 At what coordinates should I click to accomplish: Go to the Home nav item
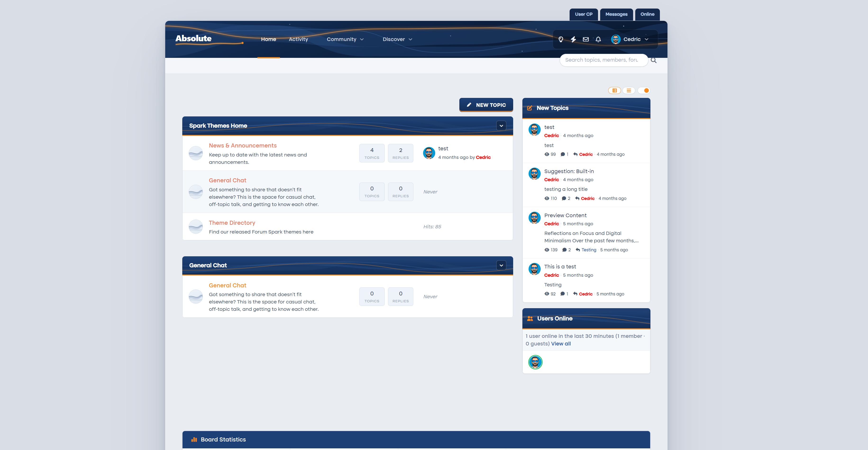[x=269, y=39]
